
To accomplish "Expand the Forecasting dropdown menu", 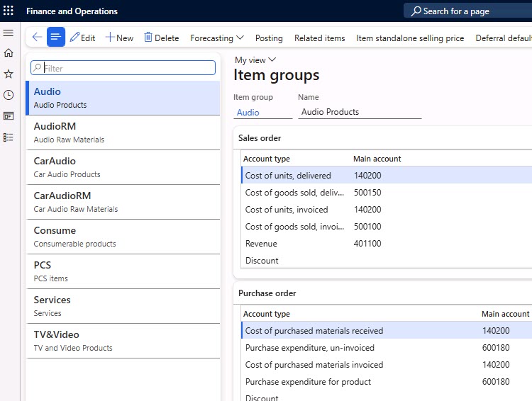I will tap(216, 38).
